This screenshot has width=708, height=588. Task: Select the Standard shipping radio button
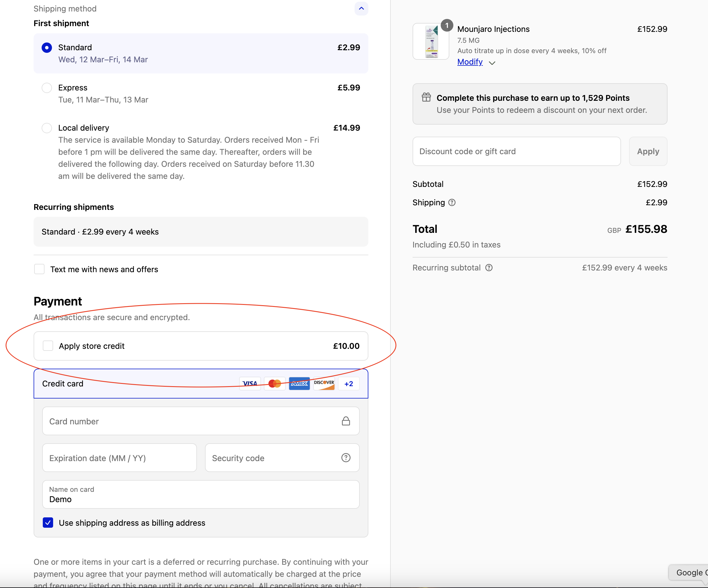pos(47,48)
